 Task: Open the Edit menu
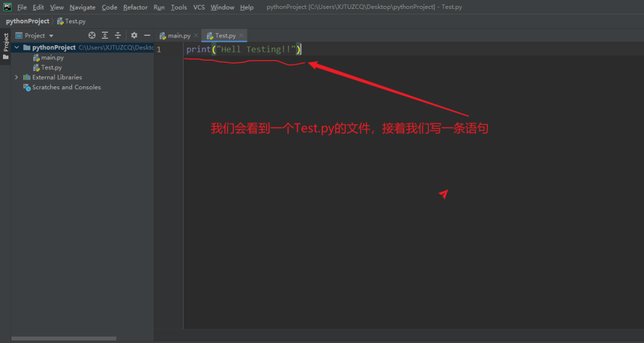pyautogui.click(x=38, y=7)
